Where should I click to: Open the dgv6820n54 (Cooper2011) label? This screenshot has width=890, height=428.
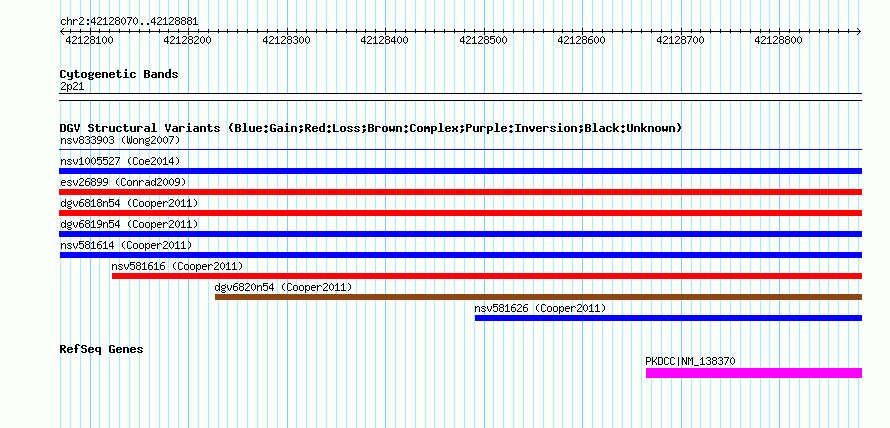[284, 287]
